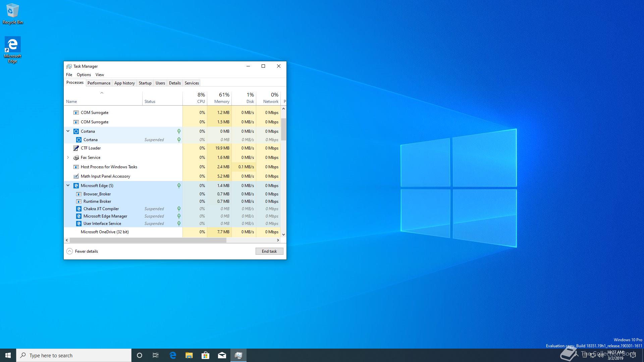Launch Edge from the taskbar

point(173,355)
